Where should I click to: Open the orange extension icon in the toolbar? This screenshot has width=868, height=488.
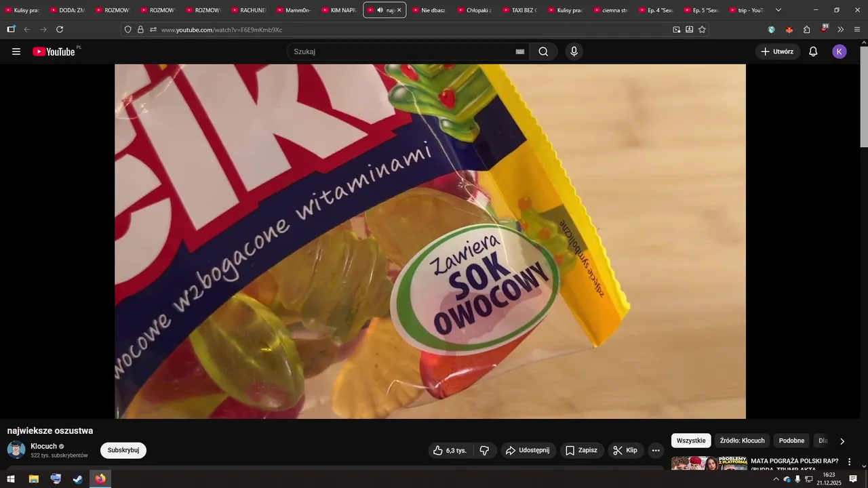[x=789, y=29]
